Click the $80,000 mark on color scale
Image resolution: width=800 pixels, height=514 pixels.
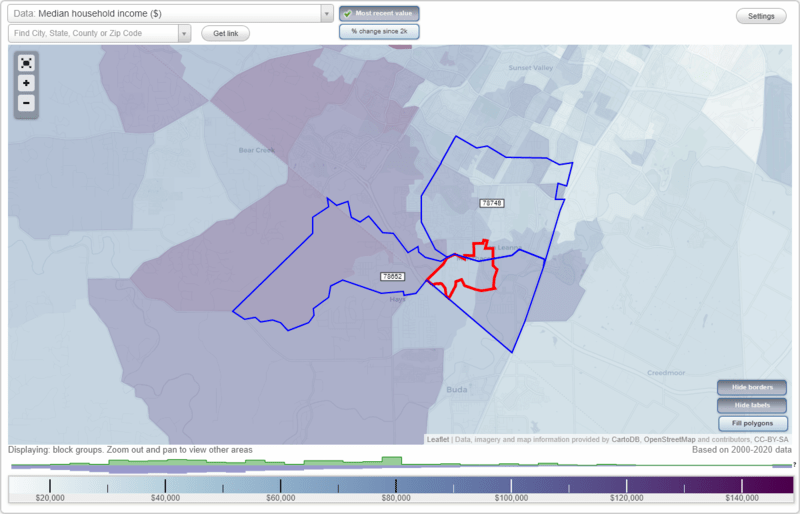[396, 485]
